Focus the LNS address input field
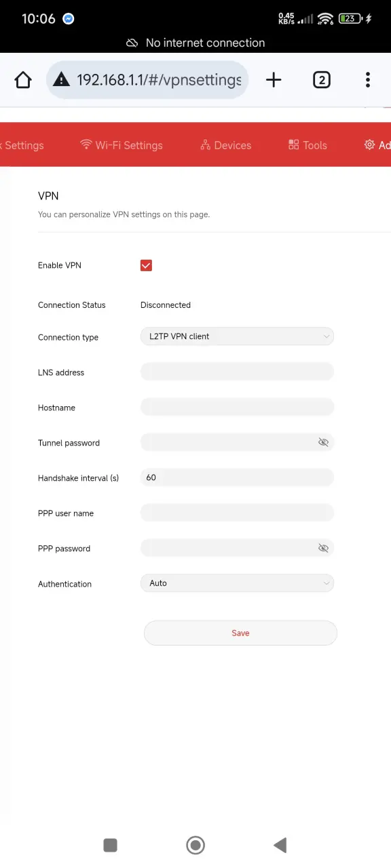391x868 pixels. pyautogui.click(x=237, y=372)
